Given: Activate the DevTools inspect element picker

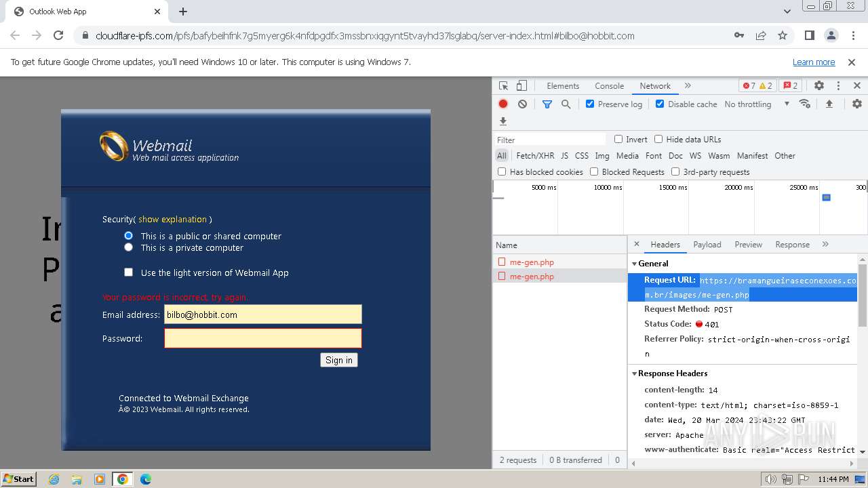Looking at the screenshot, I should pyautogui.click(x=503, y=86).
